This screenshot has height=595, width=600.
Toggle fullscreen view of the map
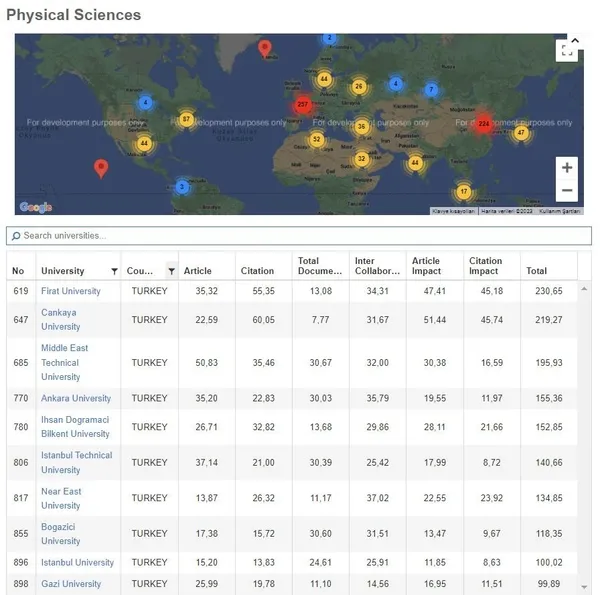(x=567, y=51)
